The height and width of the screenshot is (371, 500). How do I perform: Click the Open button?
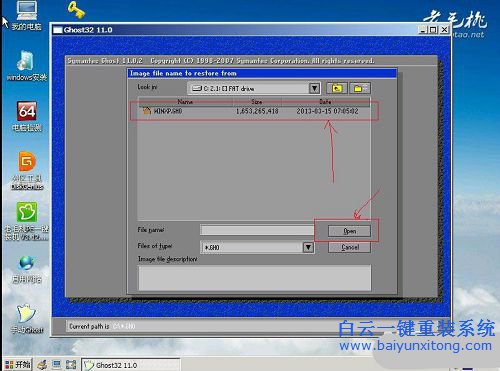tap(349, 231)
